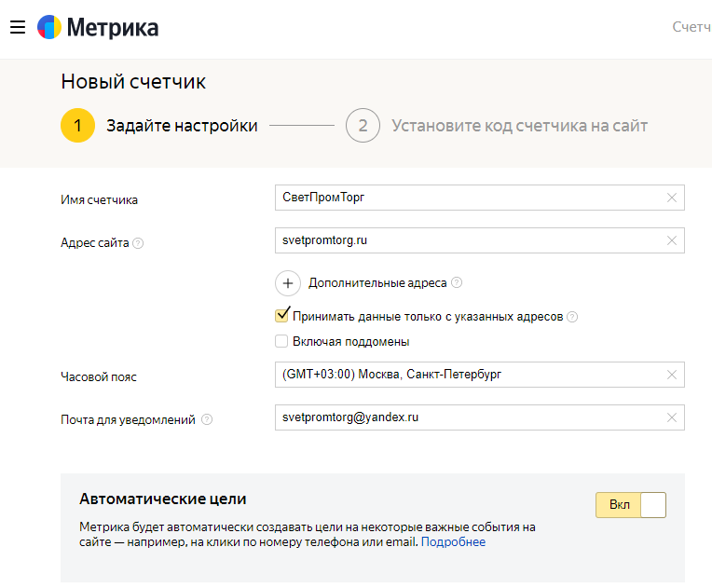The height and width of the screenshot is (588, 712).
Task: Show help for notification email label
Action: 207,420
